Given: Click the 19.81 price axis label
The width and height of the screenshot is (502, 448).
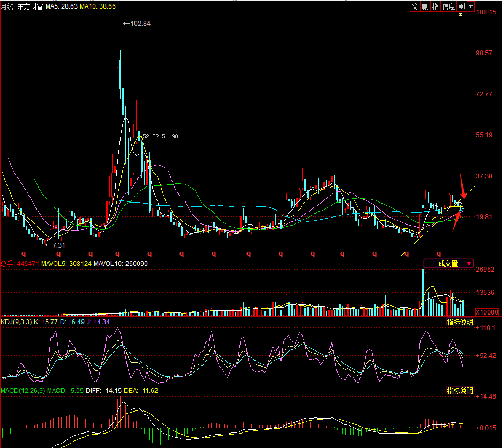Looking at the screenshot, I should click(484, 217).
